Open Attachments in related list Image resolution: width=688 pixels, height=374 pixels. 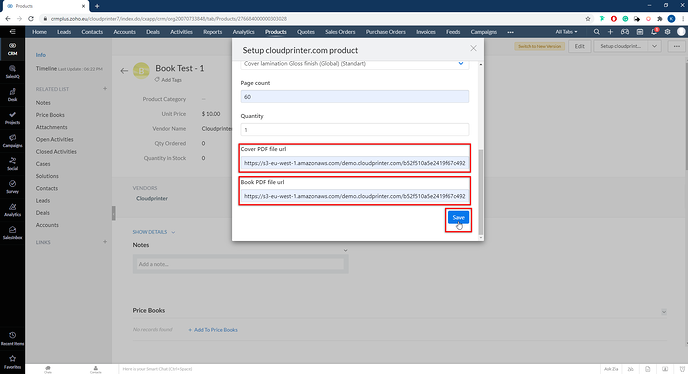point(51,127)
